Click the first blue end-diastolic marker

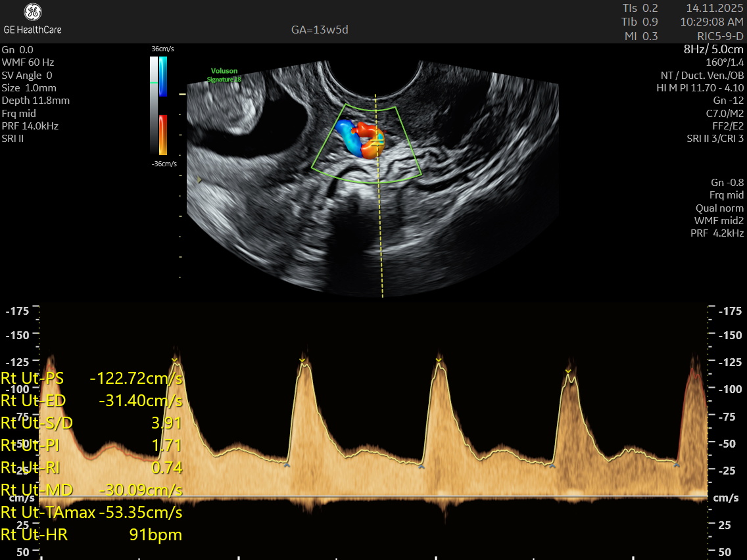point(286,465)
